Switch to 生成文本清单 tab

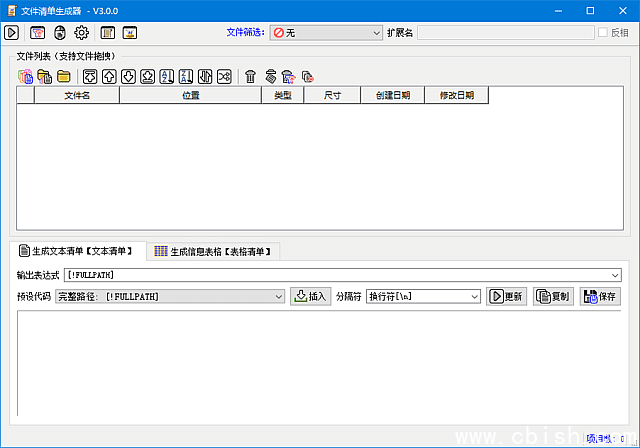pos(78,251)
